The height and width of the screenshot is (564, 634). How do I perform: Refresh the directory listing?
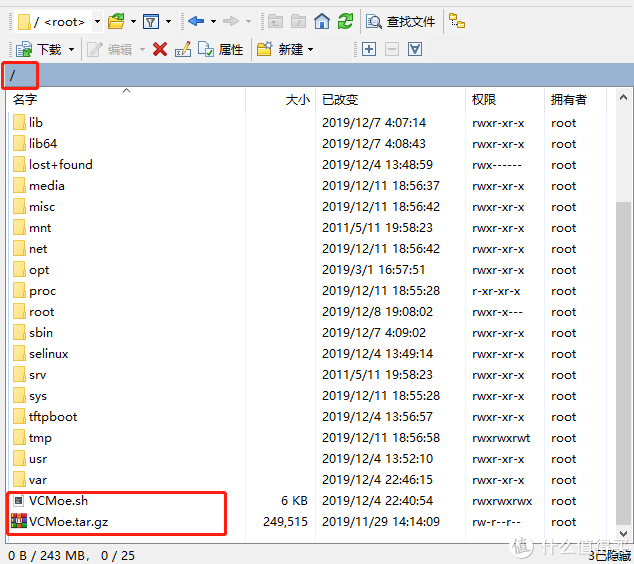pos(345,21)
